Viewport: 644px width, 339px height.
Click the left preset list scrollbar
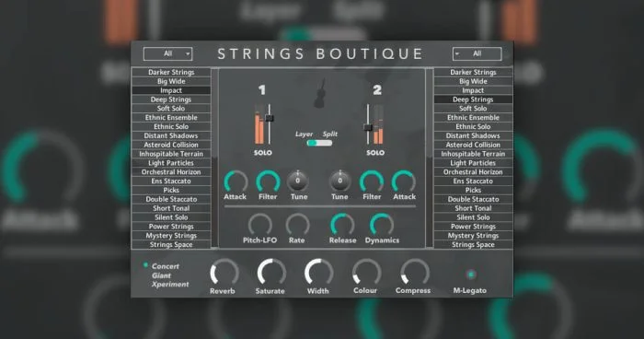214,158
